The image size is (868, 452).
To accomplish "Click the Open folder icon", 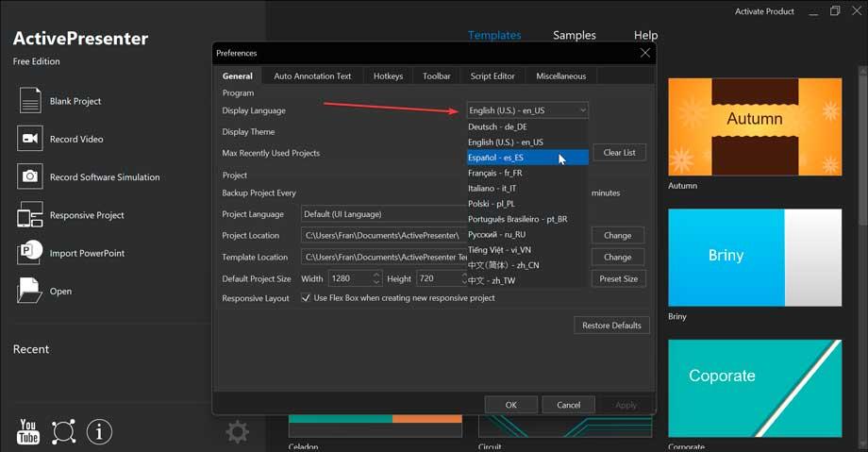I will pos(29,291).
